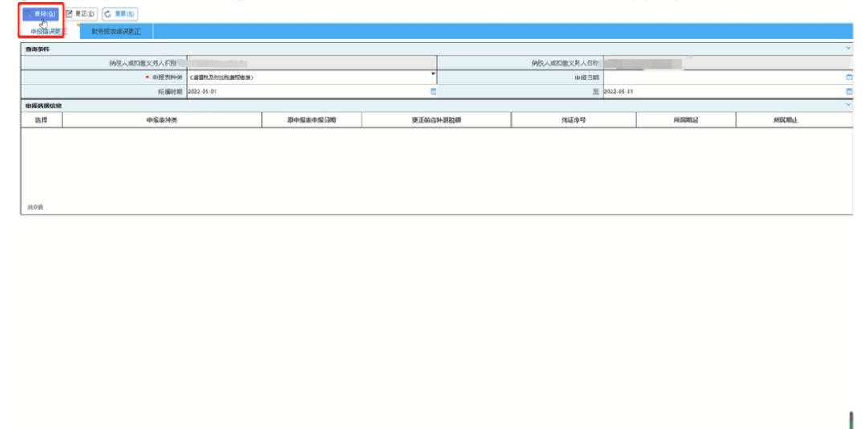Screen dimensions: 868x429
Task: Open calendar for the 至 end date
Action: (x=849, y=92)
